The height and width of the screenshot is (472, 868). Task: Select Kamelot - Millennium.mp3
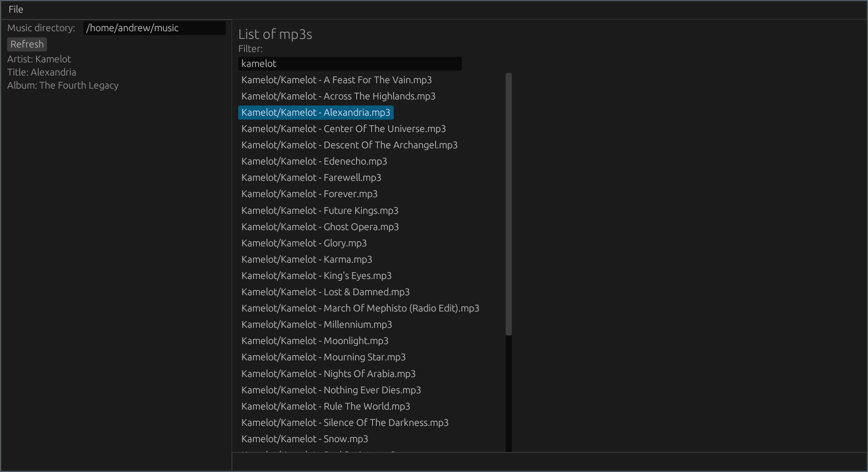click(x=316, y=325)
